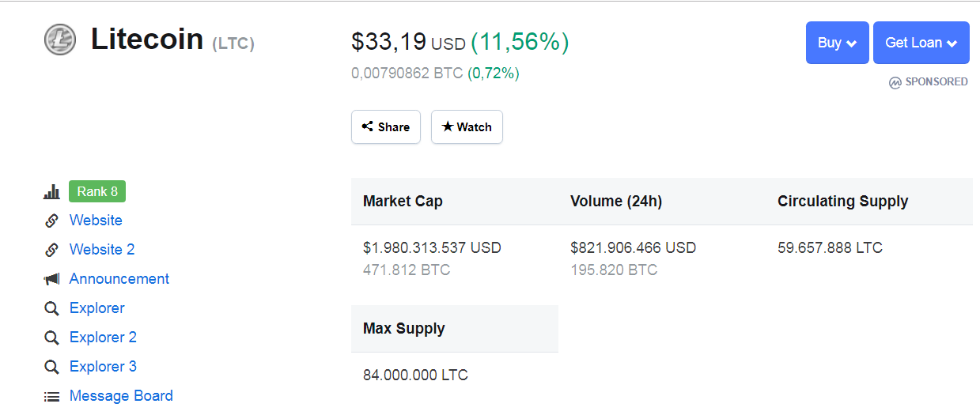Toggle the star Watch button
The width and height of the screenshot is (980, 415).
click(467, 127)
